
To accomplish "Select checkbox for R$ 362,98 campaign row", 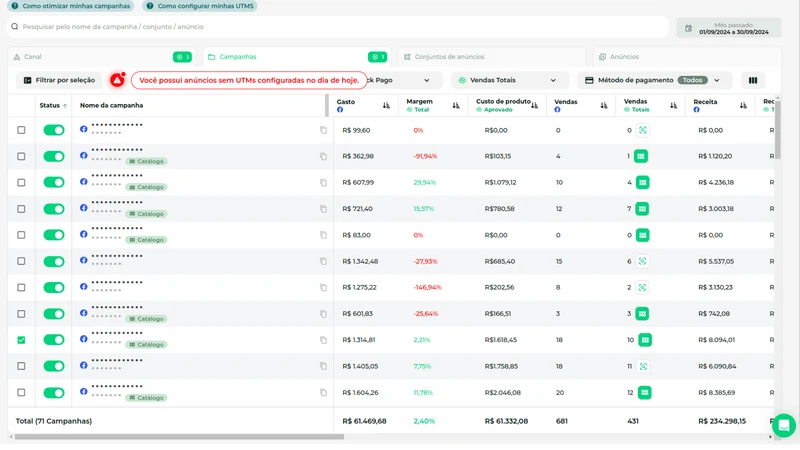I will (x=21, y=156).
